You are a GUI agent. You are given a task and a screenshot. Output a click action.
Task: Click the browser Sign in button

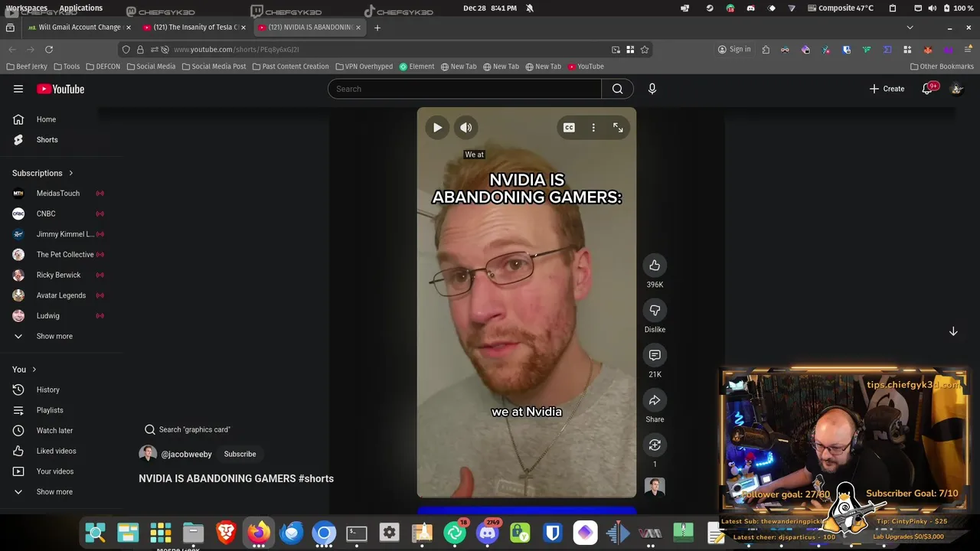pos(734,49)
